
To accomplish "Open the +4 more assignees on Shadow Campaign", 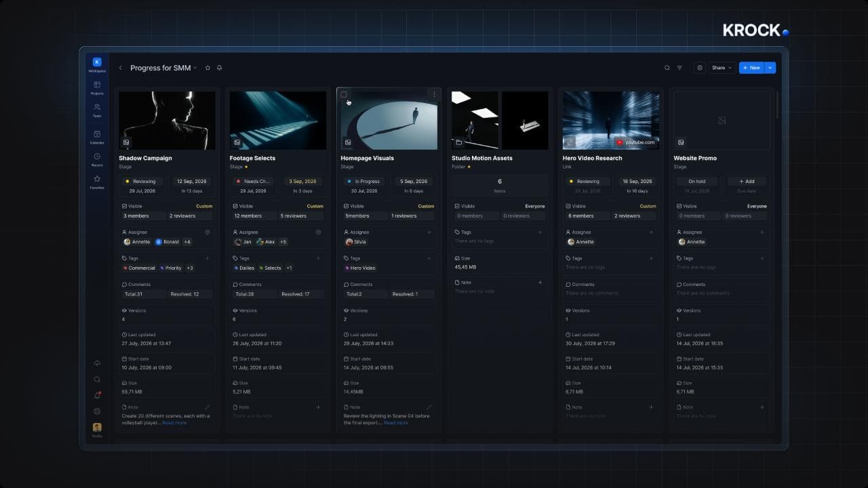I will (x=187, y=242).
